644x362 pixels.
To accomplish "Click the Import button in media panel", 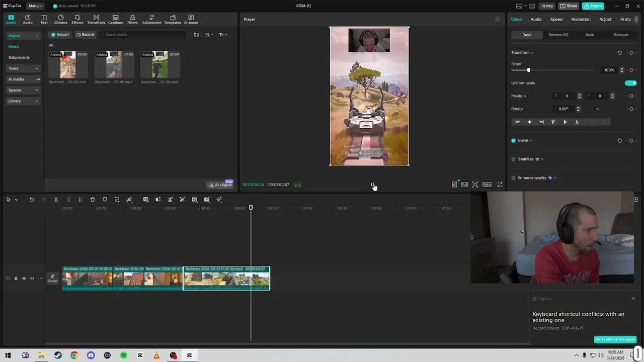I will [60, 35].
